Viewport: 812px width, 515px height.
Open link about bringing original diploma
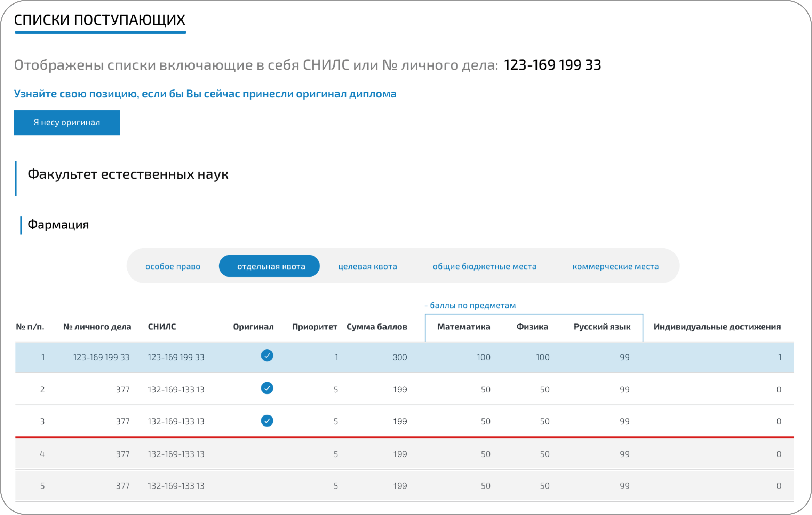(205, 94)
